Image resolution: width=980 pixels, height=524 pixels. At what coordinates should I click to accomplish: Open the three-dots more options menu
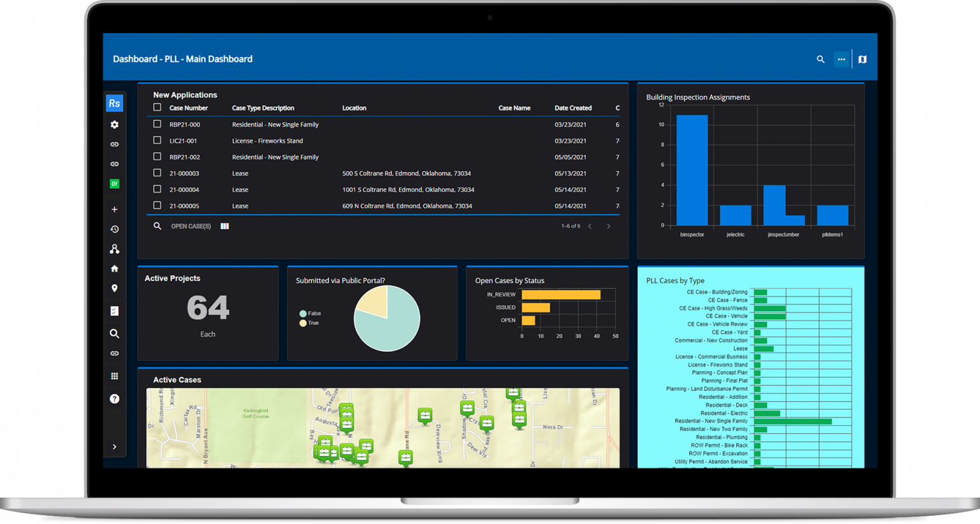tap(842, 59)
